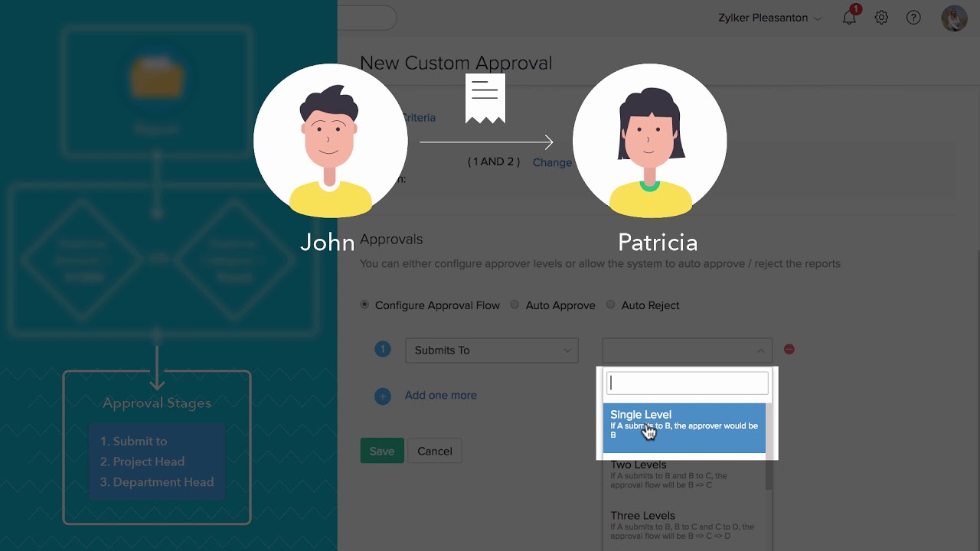
Task: Open the user profile avatar
Action: click(x=954, y=18)
